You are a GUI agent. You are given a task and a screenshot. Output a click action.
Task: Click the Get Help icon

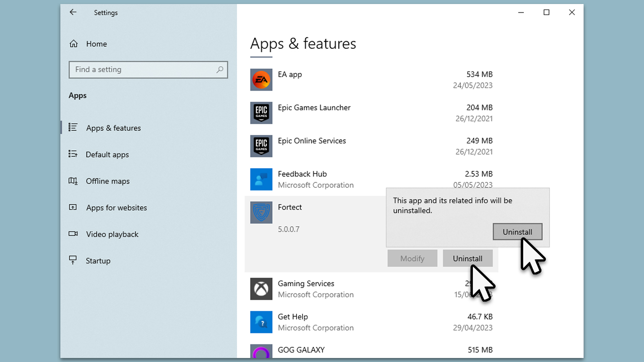(261, 322)
